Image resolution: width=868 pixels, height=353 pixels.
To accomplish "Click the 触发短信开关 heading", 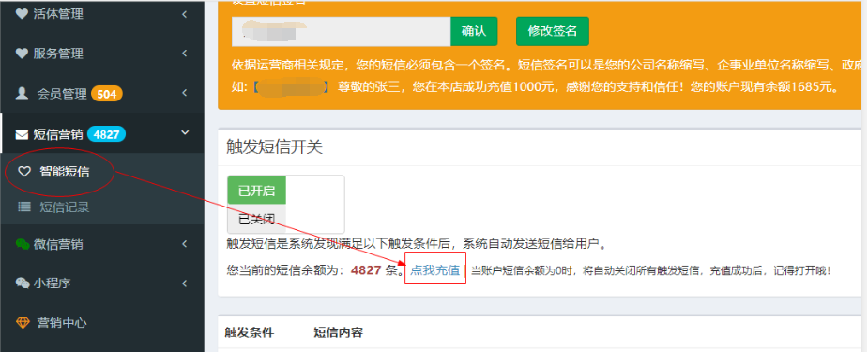I will [275, 147].
